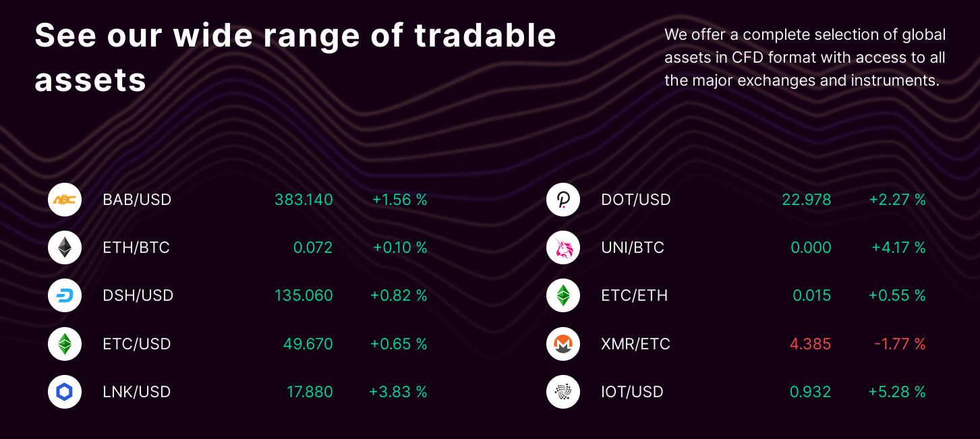Open the XMR/ETC pair details
980x439 pixels.
(635, 343)
